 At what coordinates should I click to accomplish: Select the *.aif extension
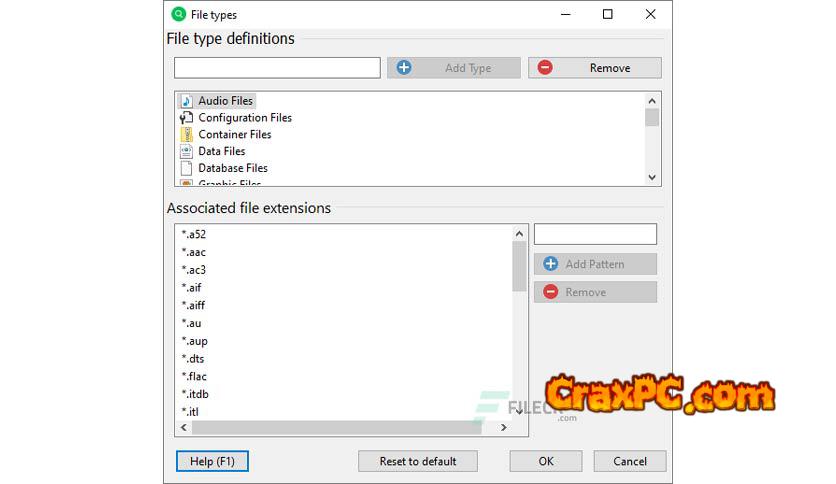coord(191,288)
